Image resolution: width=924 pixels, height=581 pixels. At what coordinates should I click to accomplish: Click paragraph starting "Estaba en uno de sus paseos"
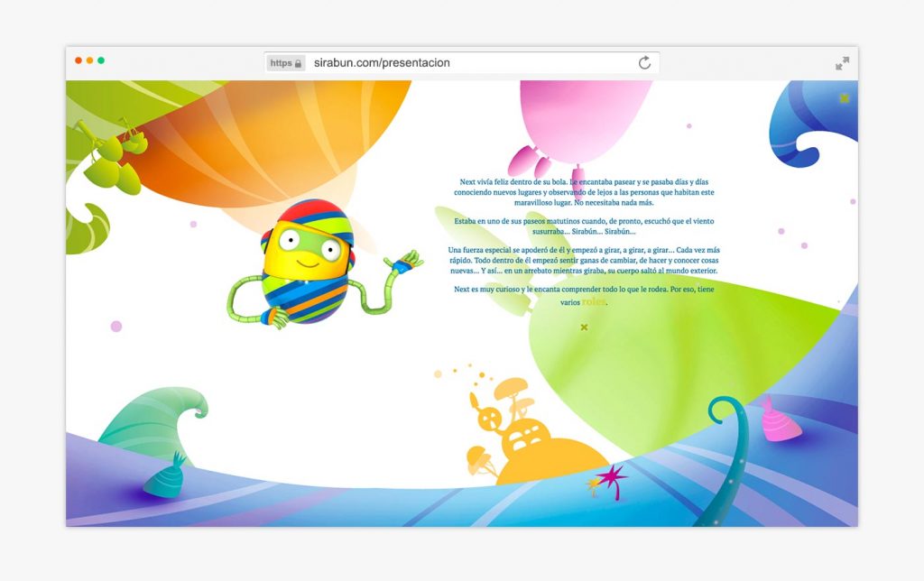(x=584, y=226)
